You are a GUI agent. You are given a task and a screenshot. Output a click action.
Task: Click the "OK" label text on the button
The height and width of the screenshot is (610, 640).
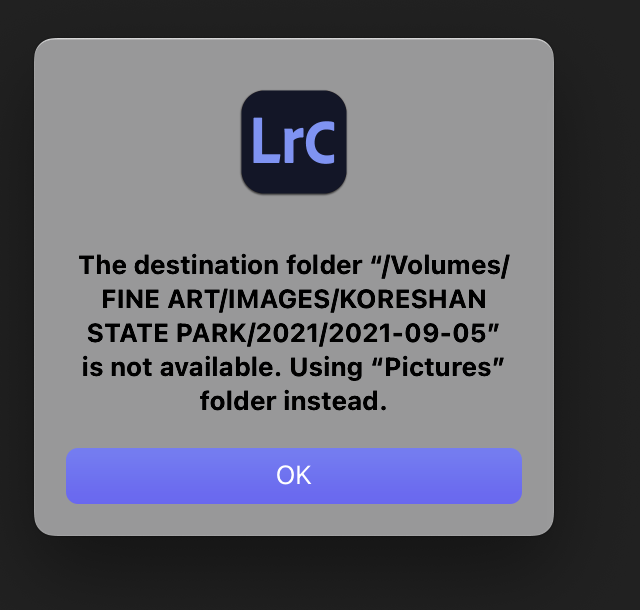click(294, 475)
